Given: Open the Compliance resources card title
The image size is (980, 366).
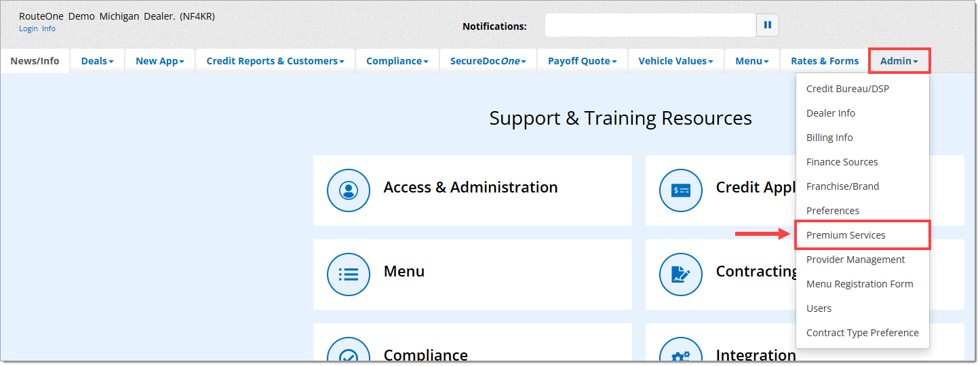Looking at the screenshot, I should click(x=426, y=355).
